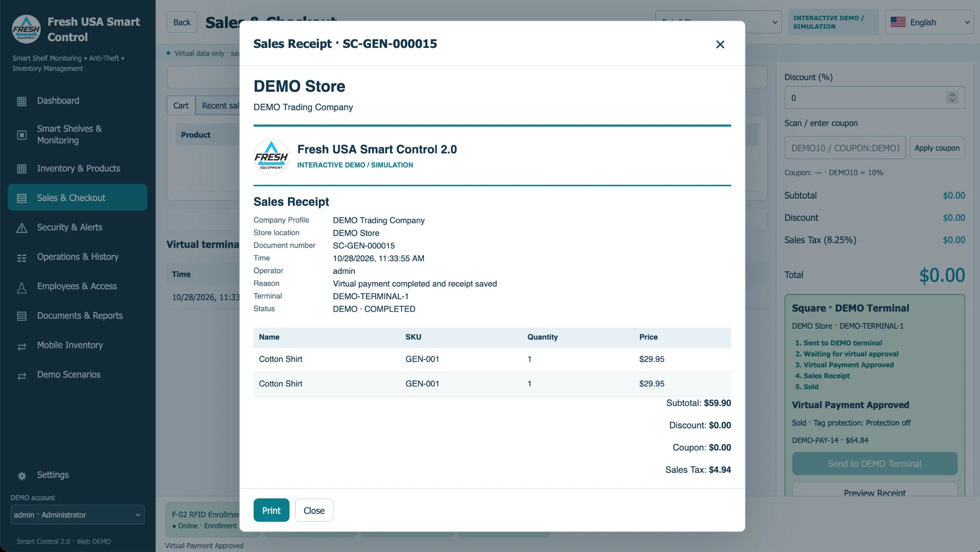Screen dimensions: 980x552
Task: Click the Subtotal $59.90 amount
Action: tap(717, 403)
